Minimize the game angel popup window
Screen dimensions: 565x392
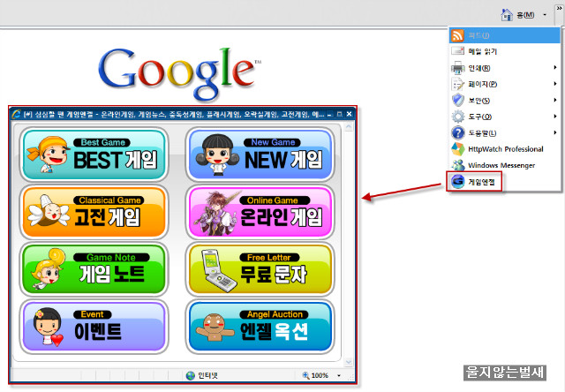329,114
